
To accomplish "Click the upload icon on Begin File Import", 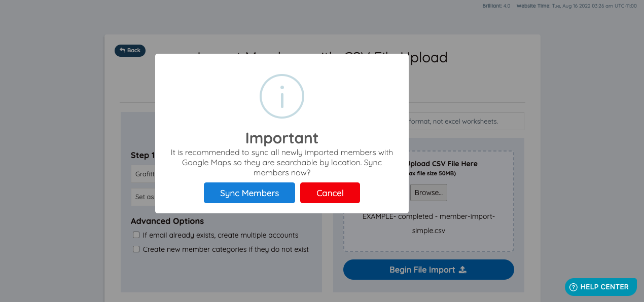I will [x=462, y=270].
